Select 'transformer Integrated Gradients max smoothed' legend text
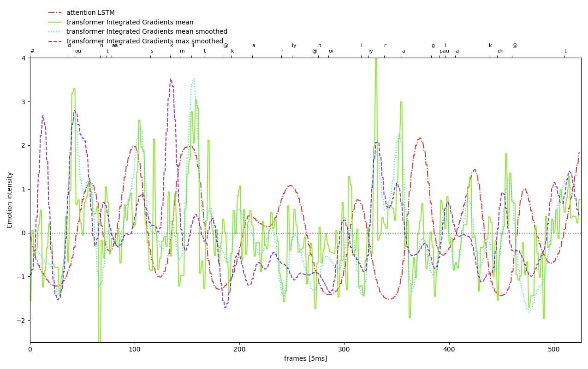Viewport: 588px width, 369px height. [x=144, y=42]
